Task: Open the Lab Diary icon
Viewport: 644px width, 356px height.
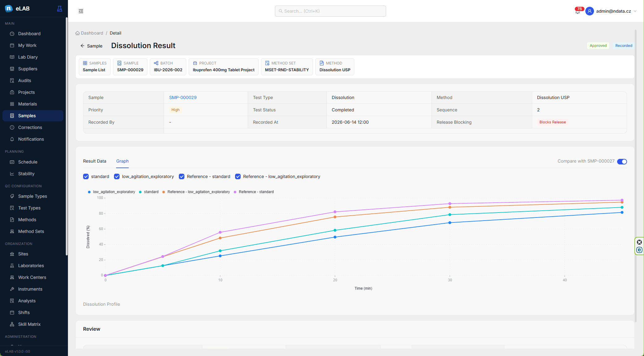Action: tap(12, 57)
